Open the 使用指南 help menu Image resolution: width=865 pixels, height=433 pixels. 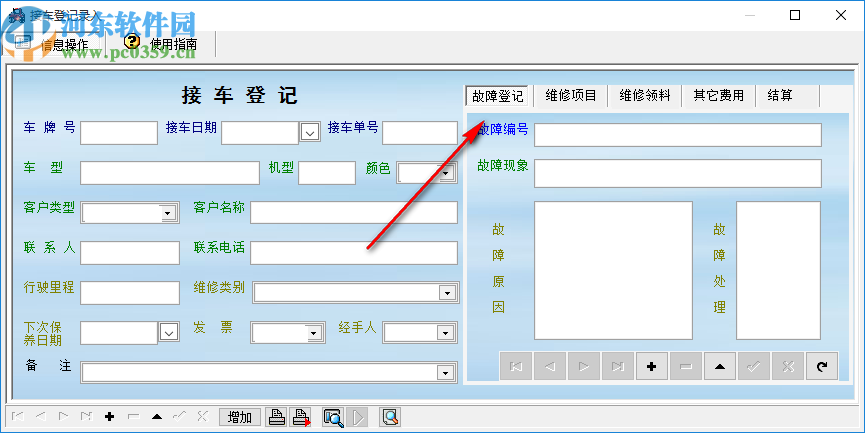pyautogui.click(x=161, y=43)
